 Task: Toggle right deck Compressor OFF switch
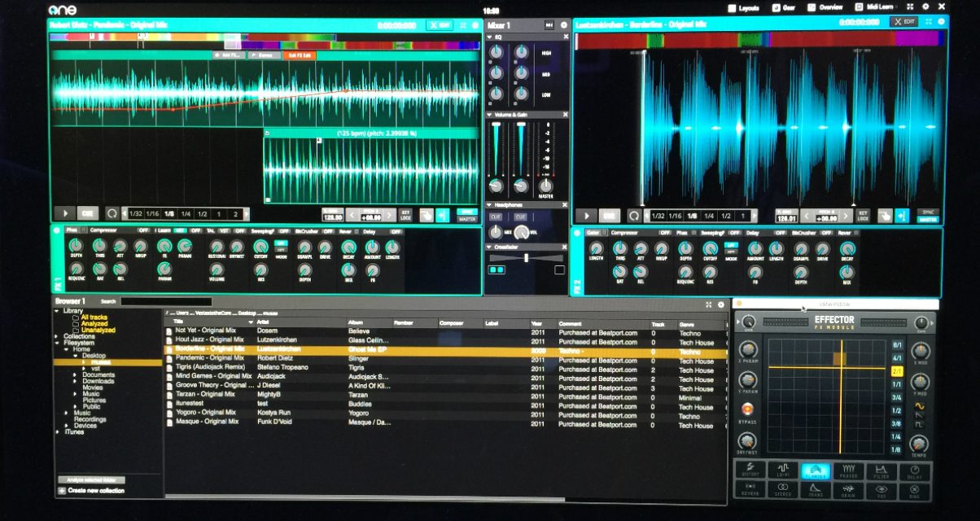click(x=665, y=232)
